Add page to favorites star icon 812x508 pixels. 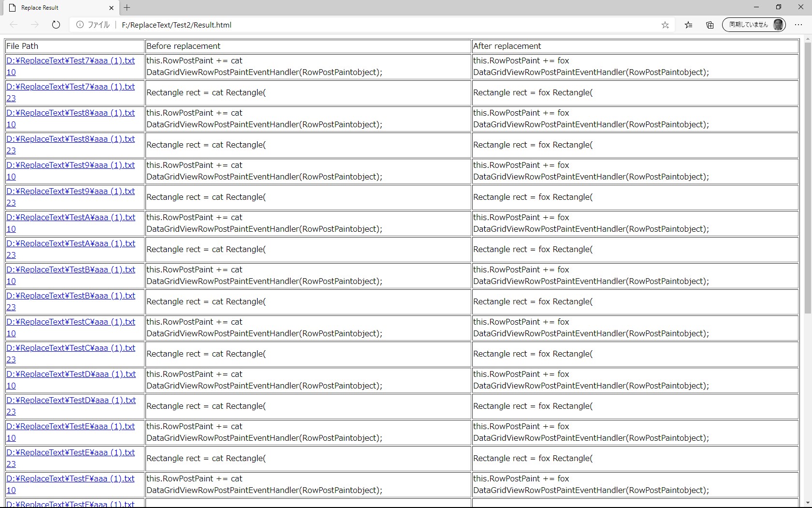pos(665,25)
